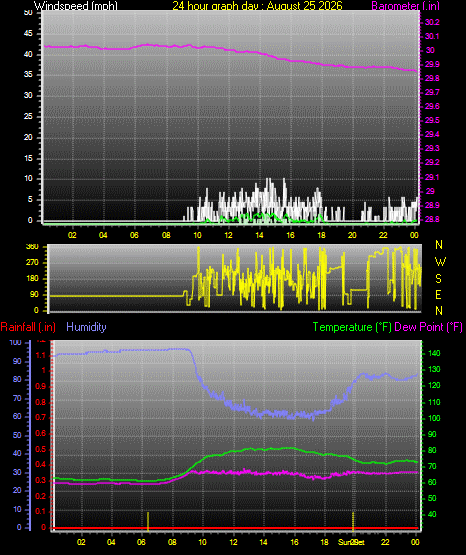Click the 270 degree wind direction label
The height and width of the screenshot is (555, 466).
tap(32, 263)
